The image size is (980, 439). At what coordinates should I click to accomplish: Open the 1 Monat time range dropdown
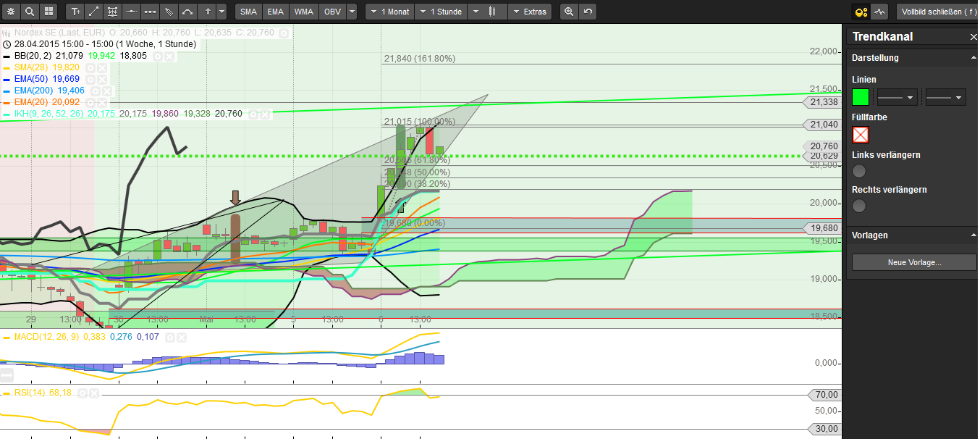(x=390, y=12)
